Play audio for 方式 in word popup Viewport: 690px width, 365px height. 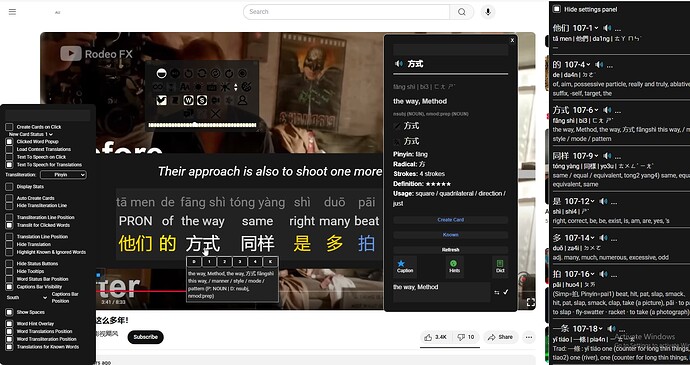399,64
